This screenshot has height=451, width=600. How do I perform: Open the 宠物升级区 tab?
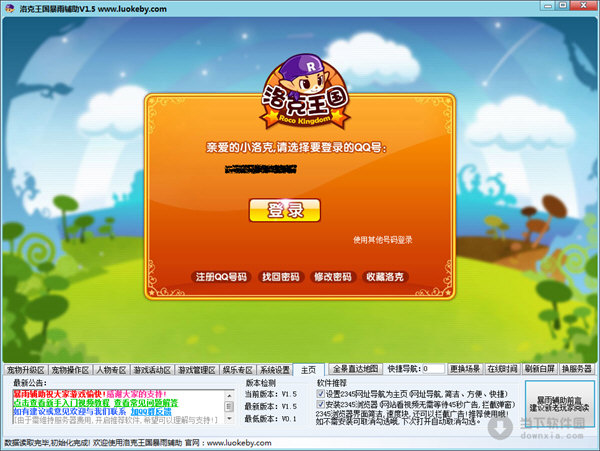(x=26, y=370)
